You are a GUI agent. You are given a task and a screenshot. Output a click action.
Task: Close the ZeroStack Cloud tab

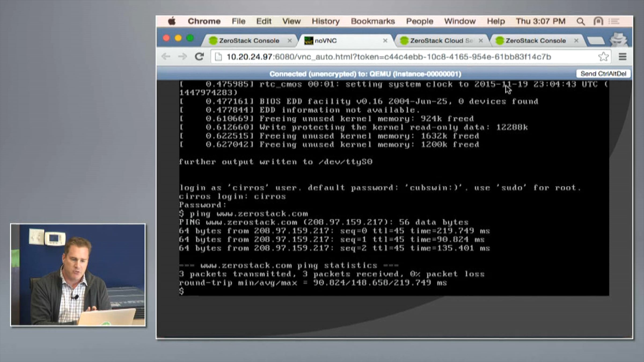pyautogui.click(x=481, y=40)
